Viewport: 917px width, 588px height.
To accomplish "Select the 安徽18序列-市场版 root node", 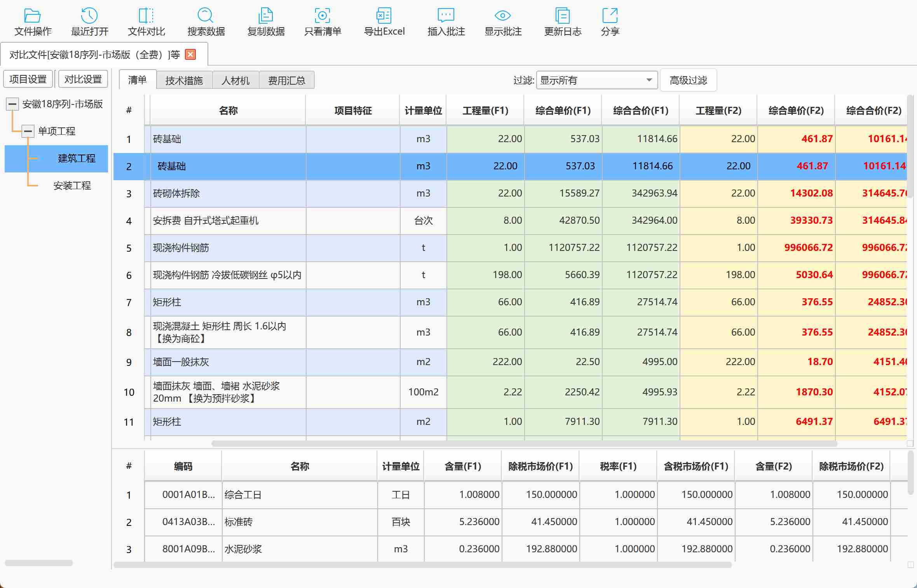I will (x=63, y=104).
